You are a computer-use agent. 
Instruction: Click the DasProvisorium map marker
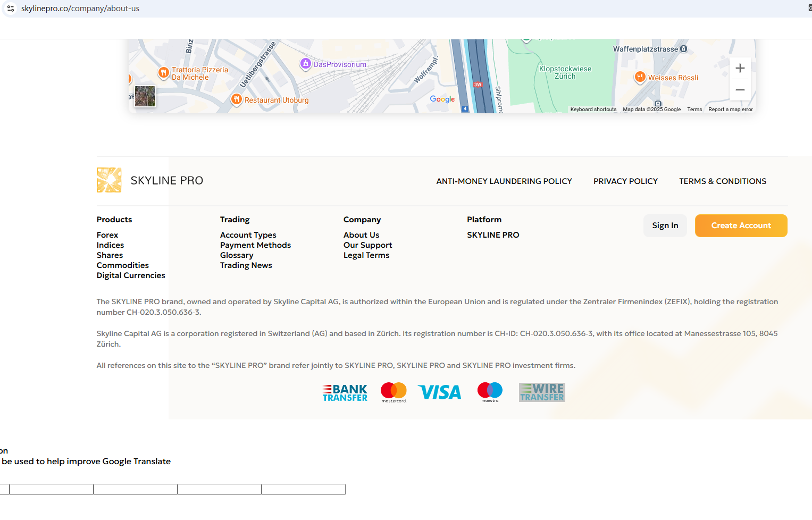pyautogui.click(x=306, y=64)
